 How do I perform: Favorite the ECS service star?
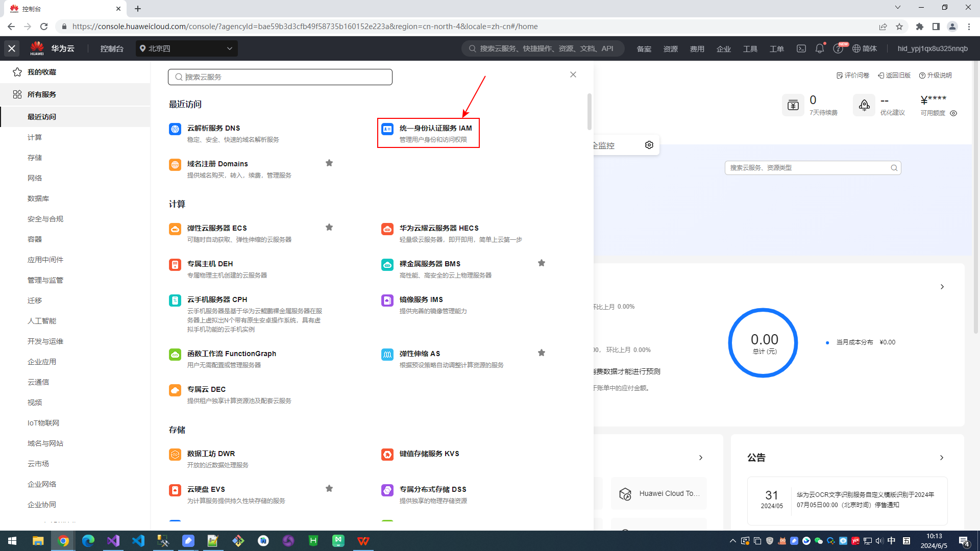click(x=329, y=228)
